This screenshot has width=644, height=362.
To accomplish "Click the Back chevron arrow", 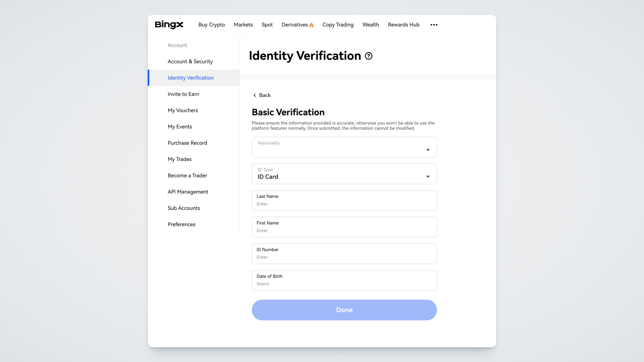I will coord(255,95).
